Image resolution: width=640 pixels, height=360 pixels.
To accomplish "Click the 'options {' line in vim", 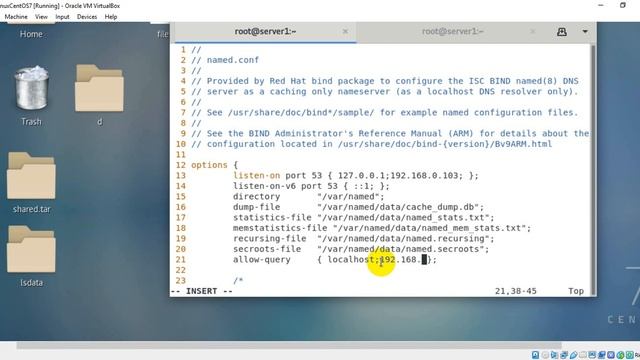I will [x=214, y=165].
